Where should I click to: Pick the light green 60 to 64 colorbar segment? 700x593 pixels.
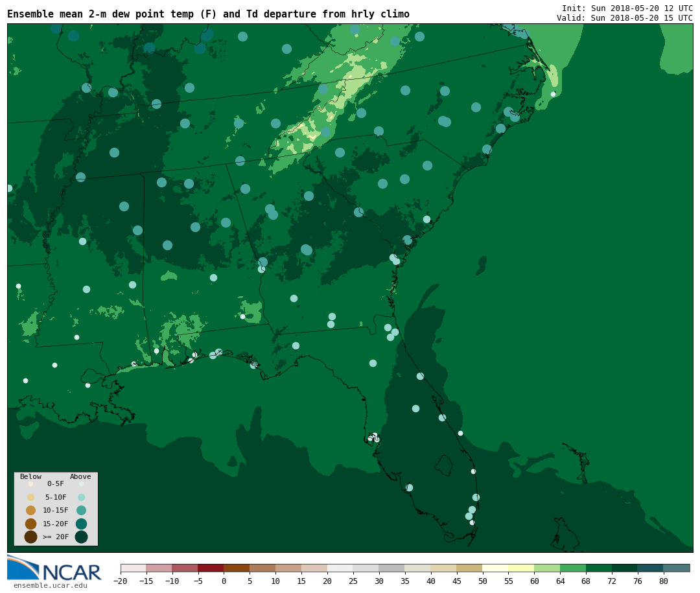(x=547, y=568)
